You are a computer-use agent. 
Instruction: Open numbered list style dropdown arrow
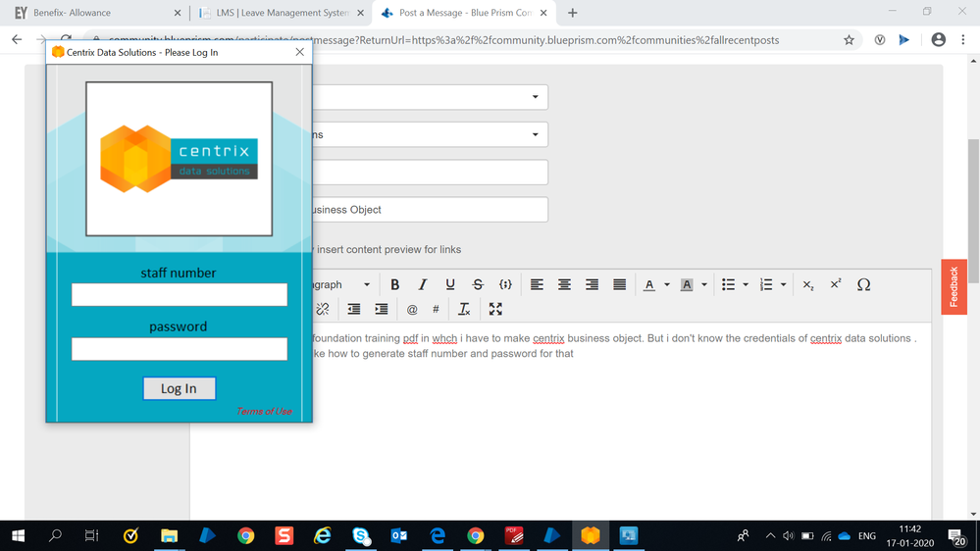(783, 285)
